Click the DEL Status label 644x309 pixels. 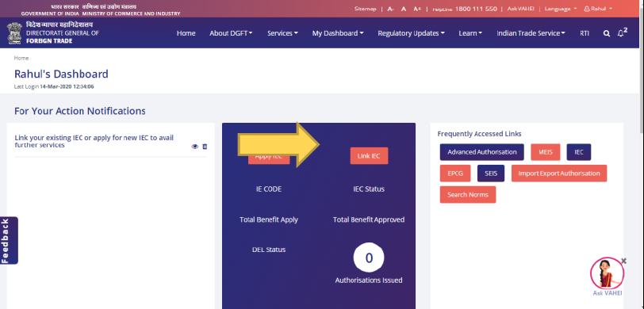(269, 250)
